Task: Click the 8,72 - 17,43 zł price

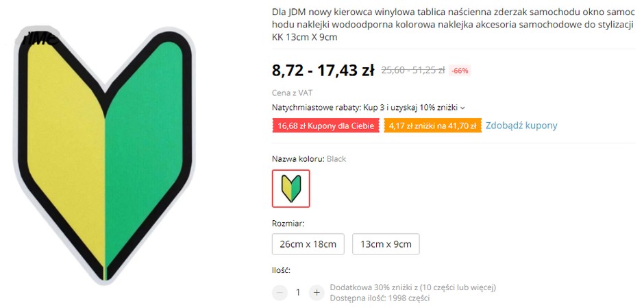Action: [x=323, y=71]
